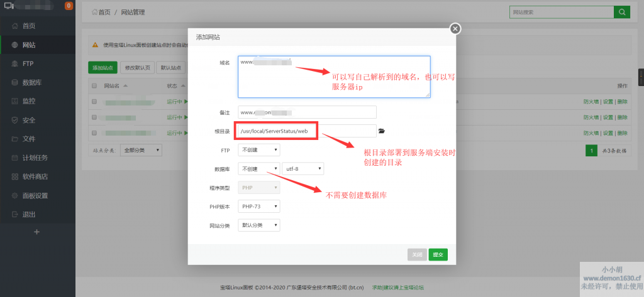The height and width of the screenshot is (297, 644).
Task: Click the green search magnifier icon
Action: [621, 12]
